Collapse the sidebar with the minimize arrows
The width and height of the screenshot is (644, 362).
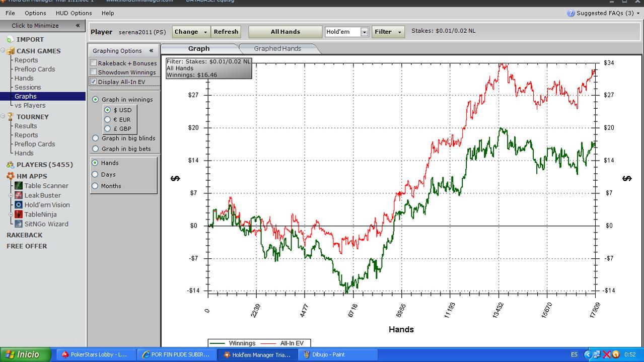tap(78, 26)
